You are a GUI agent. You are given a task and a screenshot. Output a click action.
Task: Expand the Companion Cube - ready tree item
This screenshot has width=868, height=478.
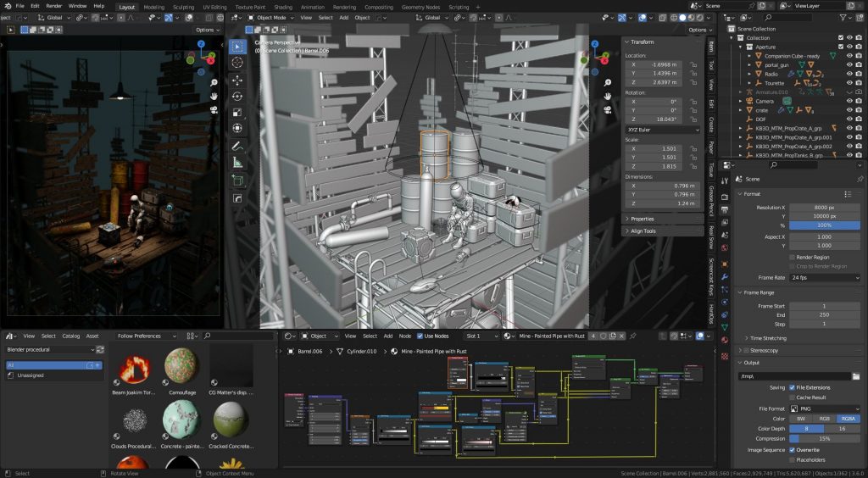749,56
